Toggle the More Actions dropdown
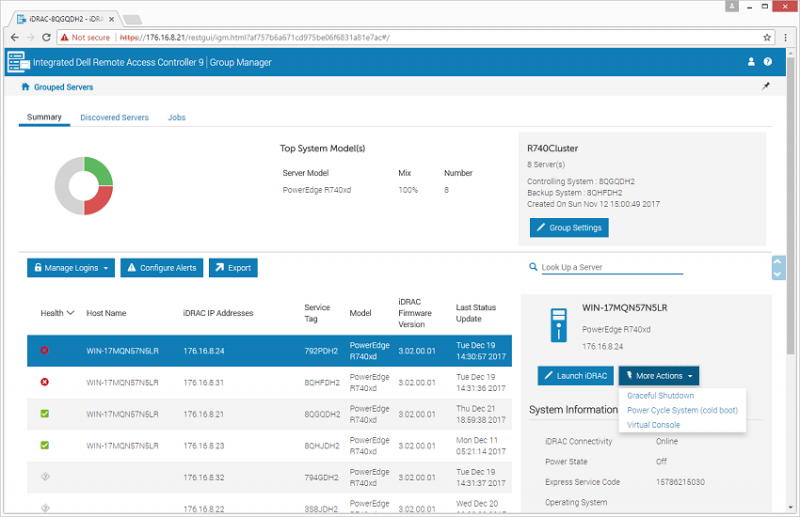The image size is (800, 517). click(x=658, y=376)
